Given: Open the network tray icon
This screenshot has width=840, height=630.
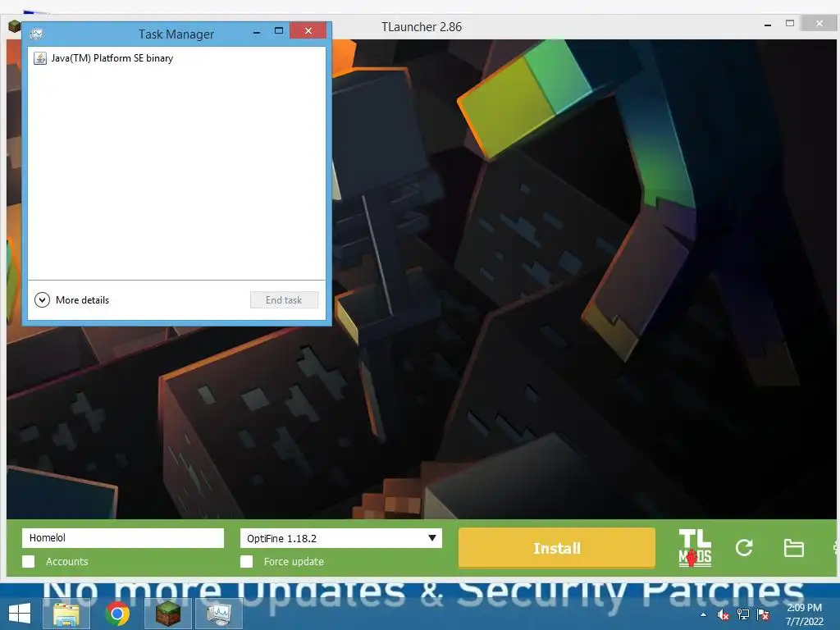Looking at the screenshot, I should [x=743, y=614].
